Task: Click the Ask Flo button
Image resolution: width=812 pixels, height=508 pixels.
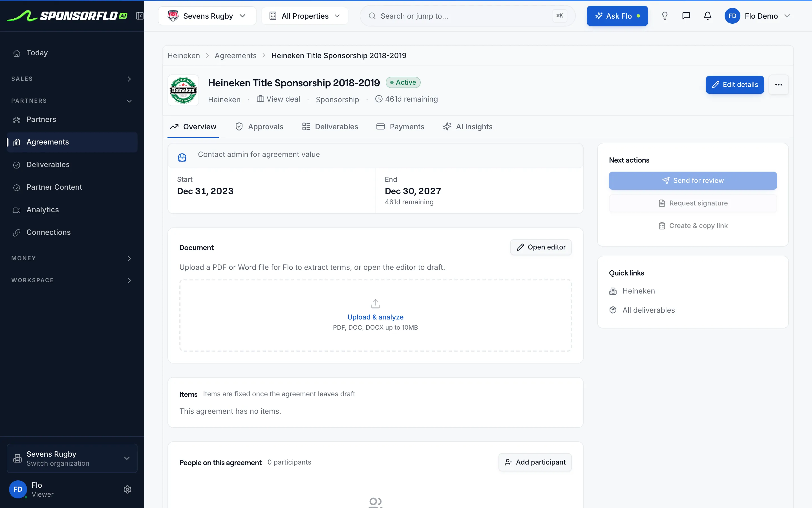Action: coord(617,16)
